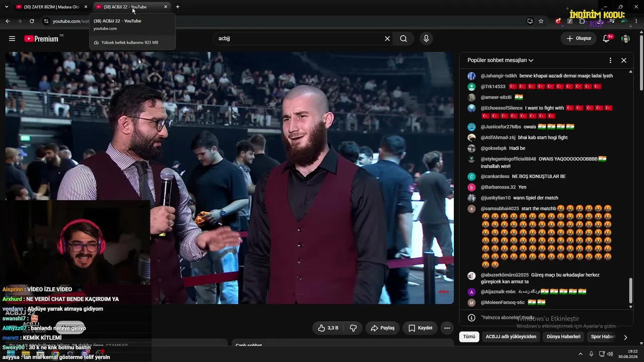The image size is (644, 362).
Task: Open more video actions ellipsis
Action: (447, 328)
